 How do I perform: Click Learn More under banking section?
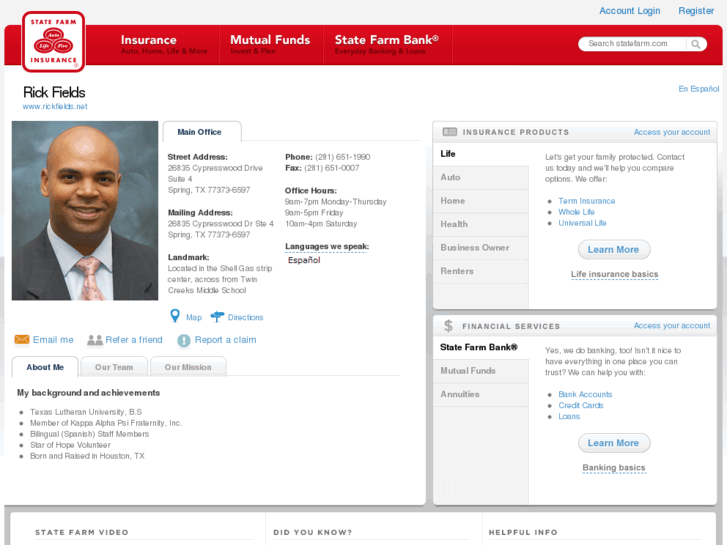(x=614, y=443)
